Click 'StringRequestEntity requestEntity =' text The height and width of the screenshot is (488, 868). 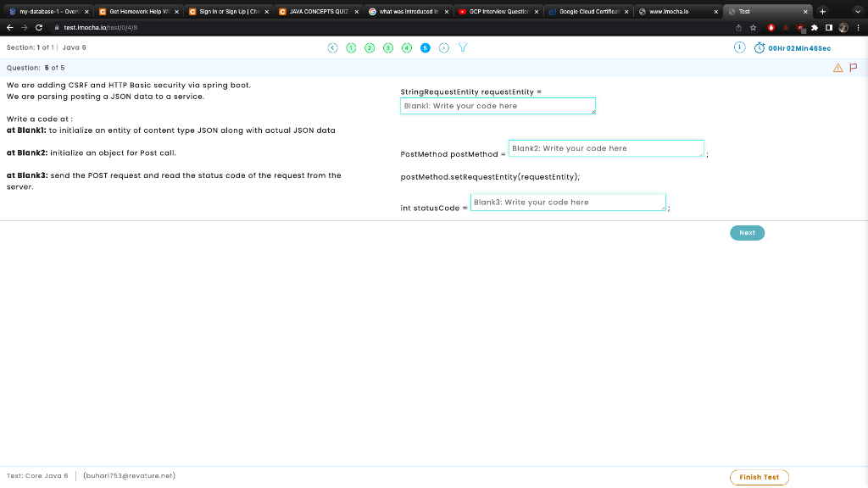[470, 91]
